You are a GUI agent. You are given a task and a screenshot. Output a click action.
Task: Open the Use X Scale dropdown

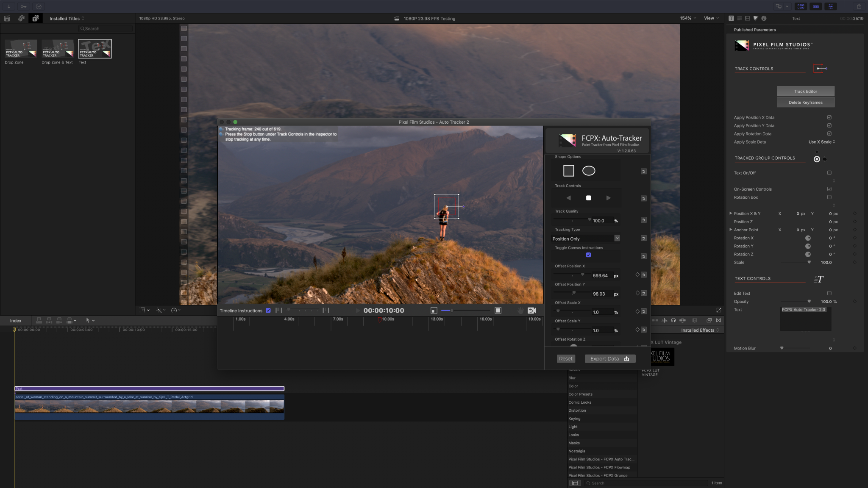(x=821, y=141)
